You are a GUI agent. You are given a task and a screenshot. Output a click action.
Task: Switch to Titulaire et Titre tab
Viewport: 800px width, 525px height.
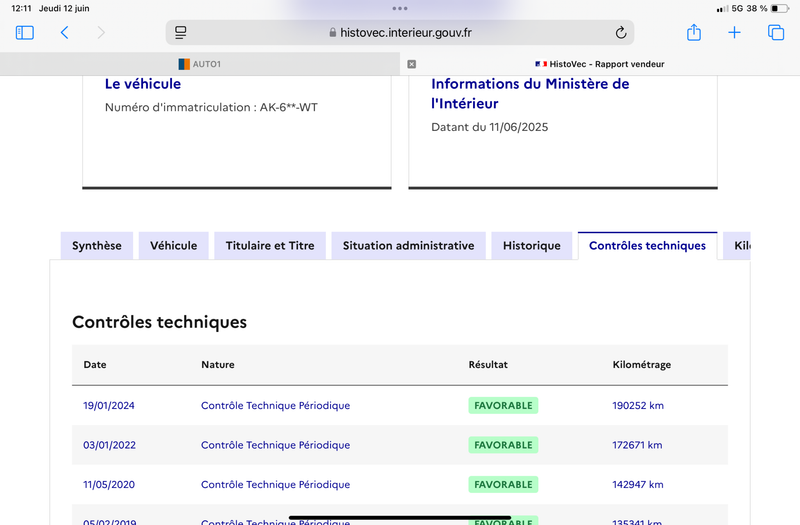[270, 246]
